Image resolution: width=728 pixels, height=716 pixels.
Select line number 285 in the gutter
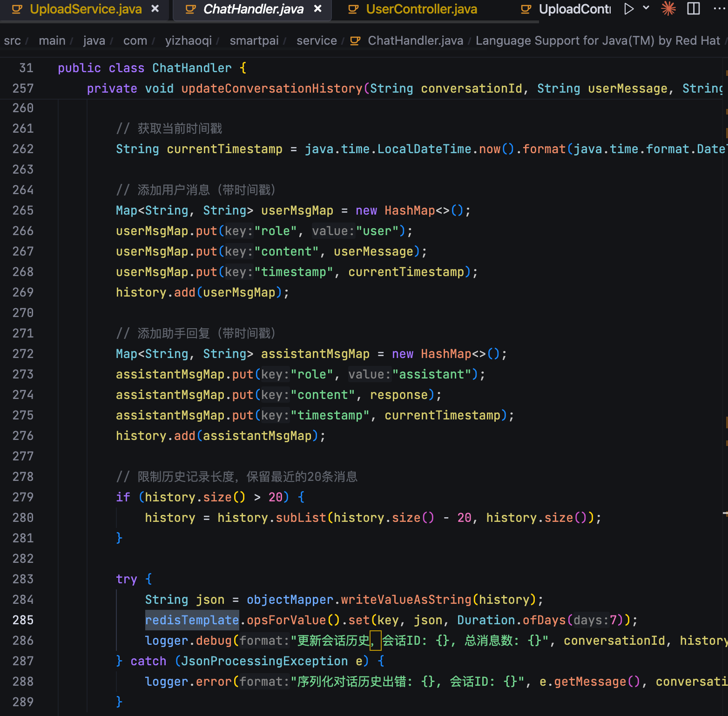pos(23,620)
